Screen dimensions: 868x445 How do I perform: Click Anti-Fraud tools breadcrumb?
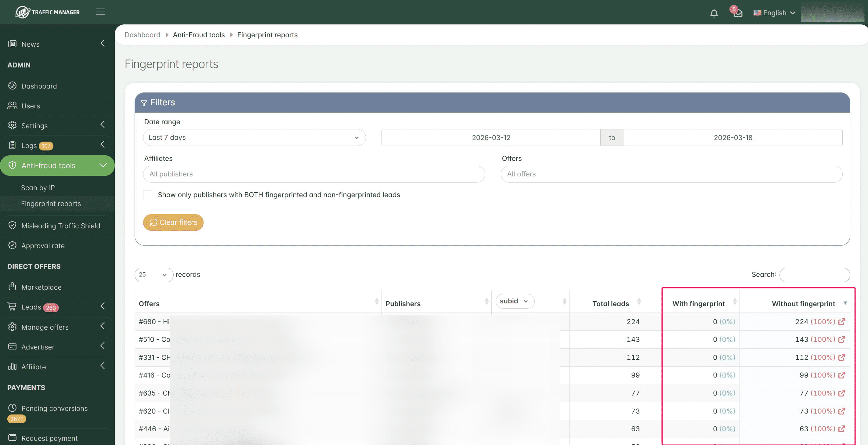point(199,35)
